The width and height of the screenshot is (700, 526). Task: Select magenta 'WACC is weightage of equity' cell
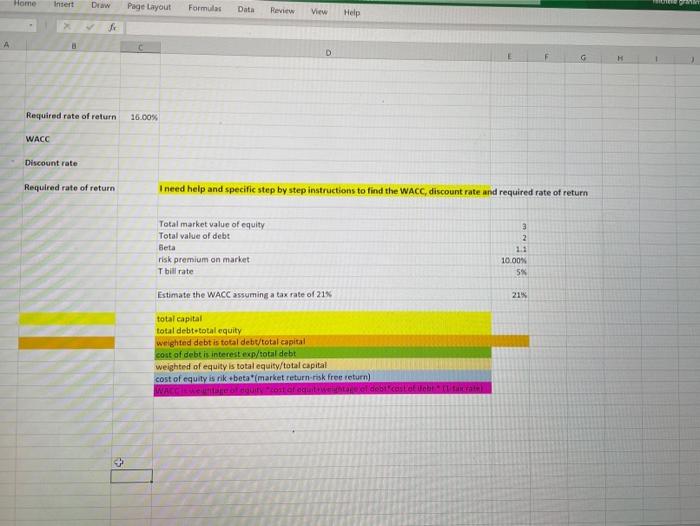pos(322,388)
